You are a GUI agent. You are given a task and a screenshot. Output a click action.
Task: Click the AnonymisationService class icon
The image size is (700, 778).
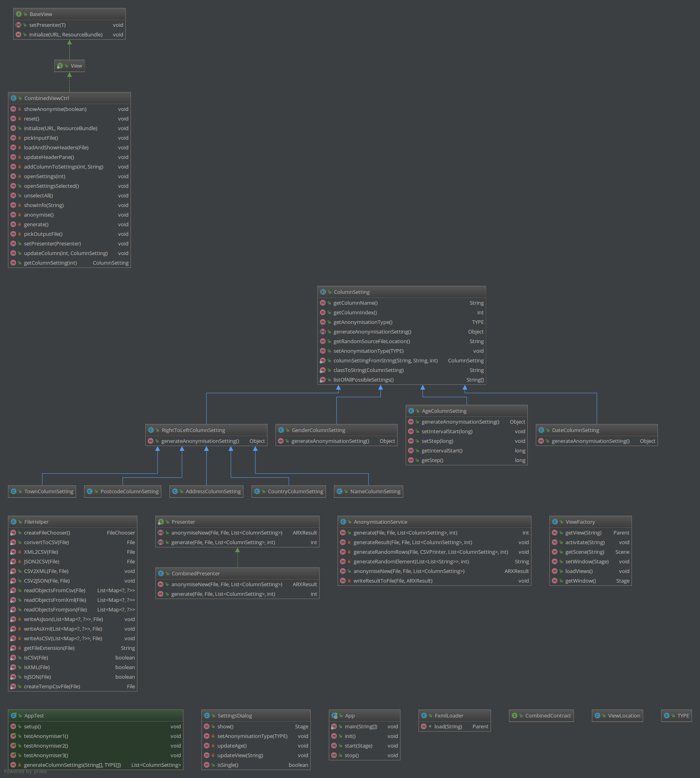[x=343, y=522]
